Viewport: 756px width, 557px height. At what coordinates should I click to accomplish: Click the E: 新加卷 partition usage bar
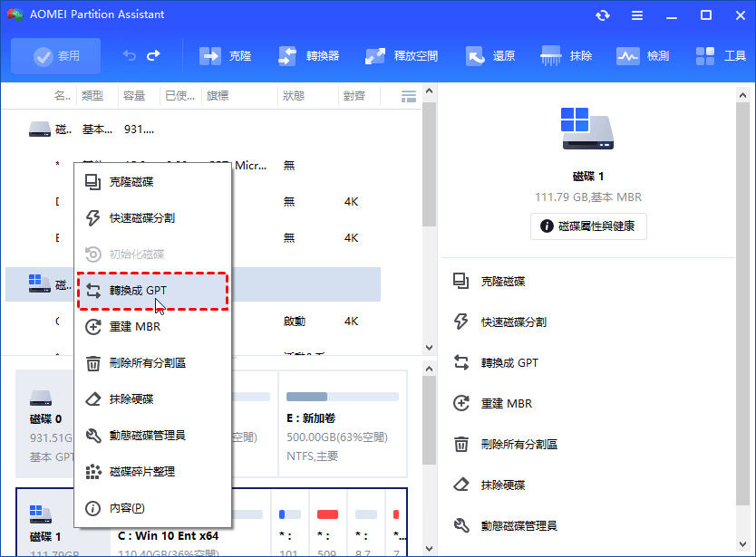tap(342, 397)
